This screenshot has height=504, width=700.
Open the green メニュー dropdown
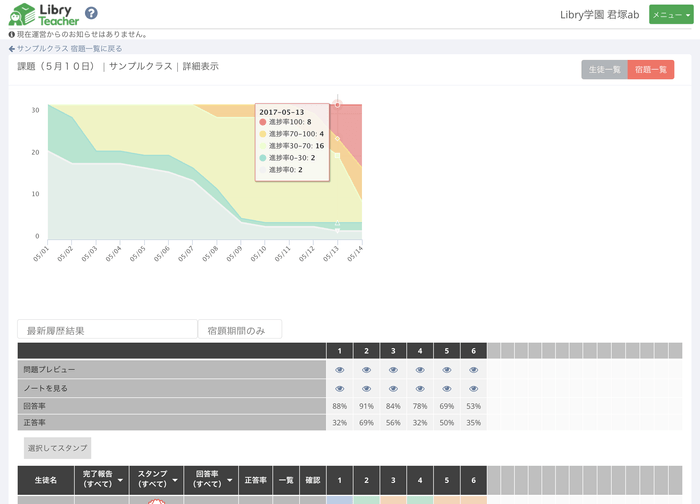pos(670,14)
